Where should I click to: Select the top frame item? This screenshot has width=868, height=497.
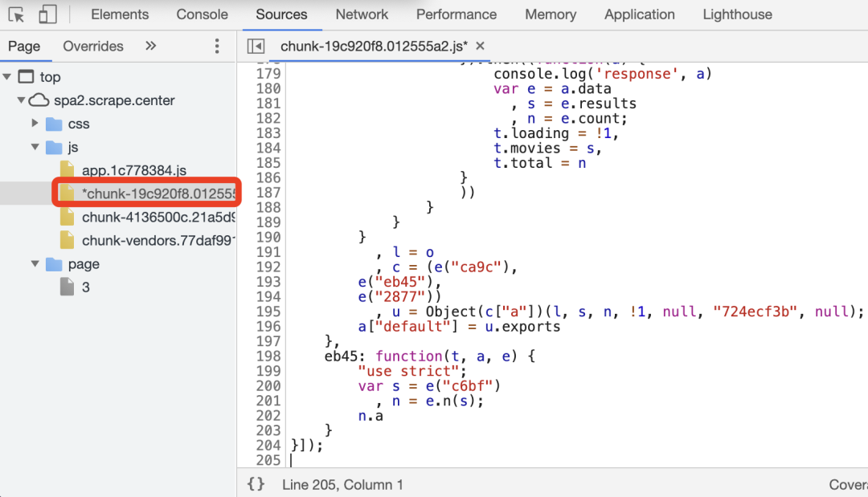click(x=50, y=77)
